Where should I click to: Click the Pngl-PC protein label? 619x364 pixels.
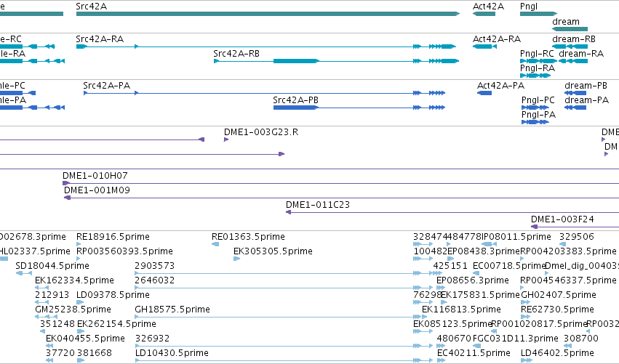click(x=538, y=100)
